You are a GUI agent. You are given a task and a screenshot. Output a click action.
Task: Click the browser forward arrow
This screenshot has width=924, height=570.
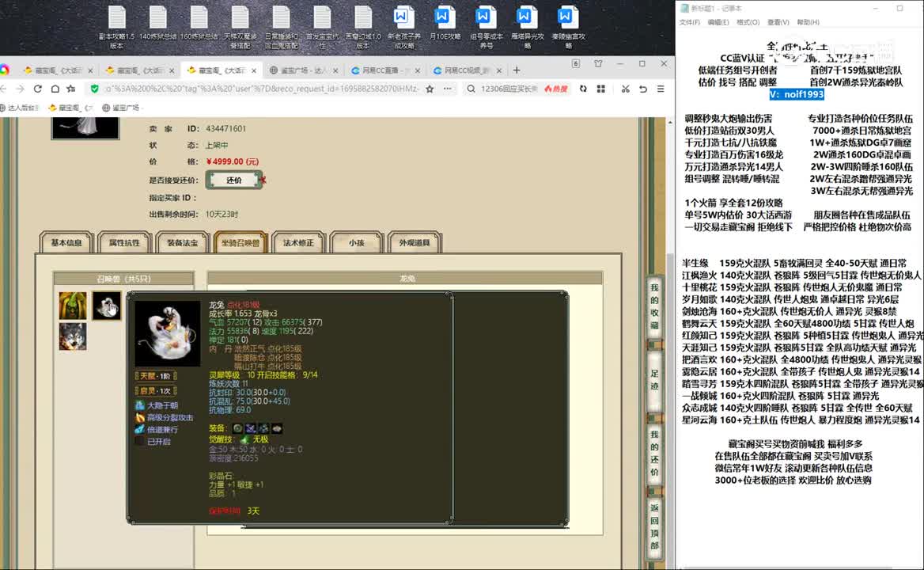[x=20, y=89]
